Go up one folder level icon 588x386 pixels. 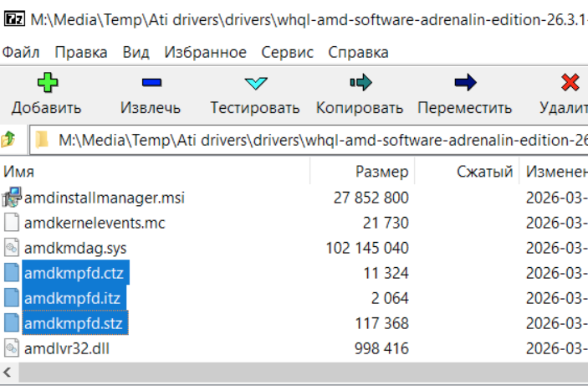(8, 140)
